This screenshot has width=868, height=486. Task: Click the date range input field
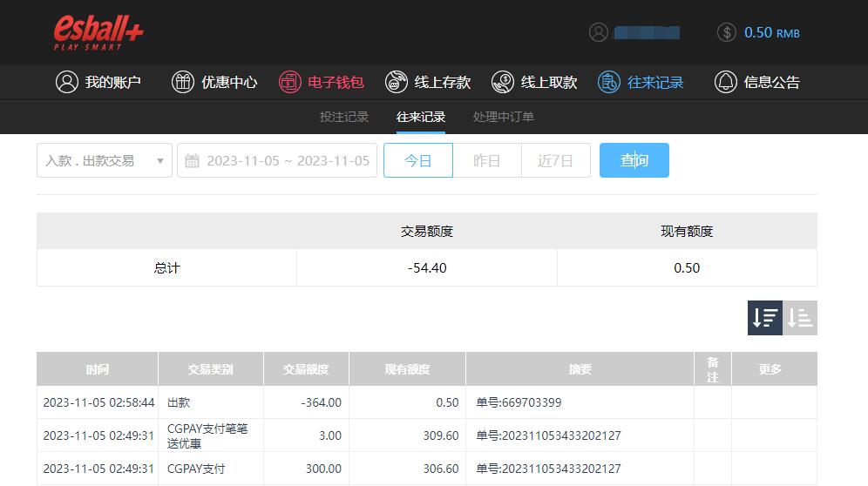pyautogui.click(x=277, y=160)
